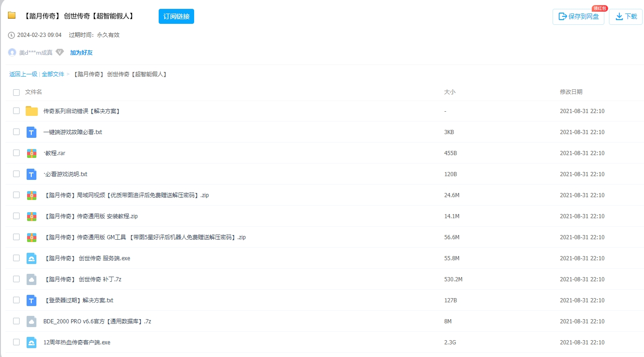Screen dimensions: 644x357
Task: Sort by the 大小 column header
Action: tap(450, 92)
